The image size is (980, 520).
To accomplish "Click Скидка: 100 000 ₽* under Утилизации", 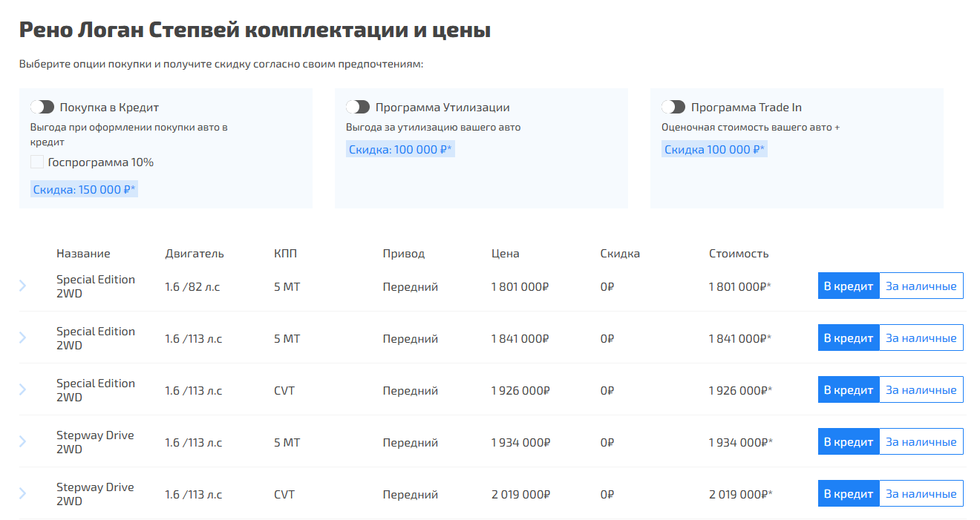I will [400, 149].
